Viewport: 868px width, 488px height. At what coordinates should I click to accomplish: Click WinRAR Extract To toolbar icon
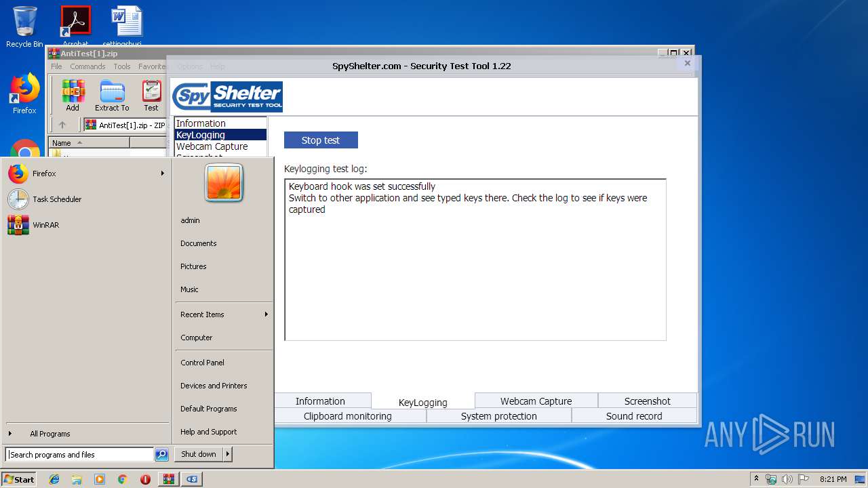coord(112,95)
